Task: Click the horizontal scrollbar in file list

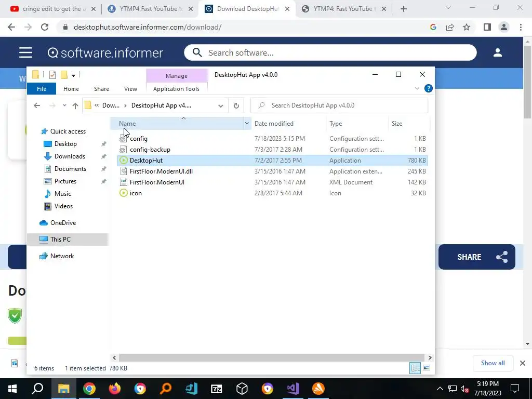Action: click(272, 357)
